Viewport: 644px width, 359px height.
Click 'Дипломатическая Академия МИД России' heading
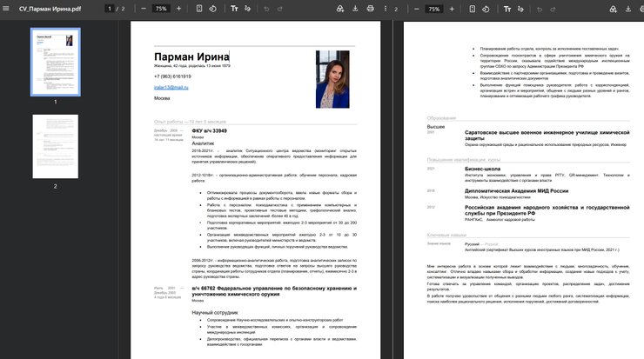pyautogui.click(x=517, y=190)
